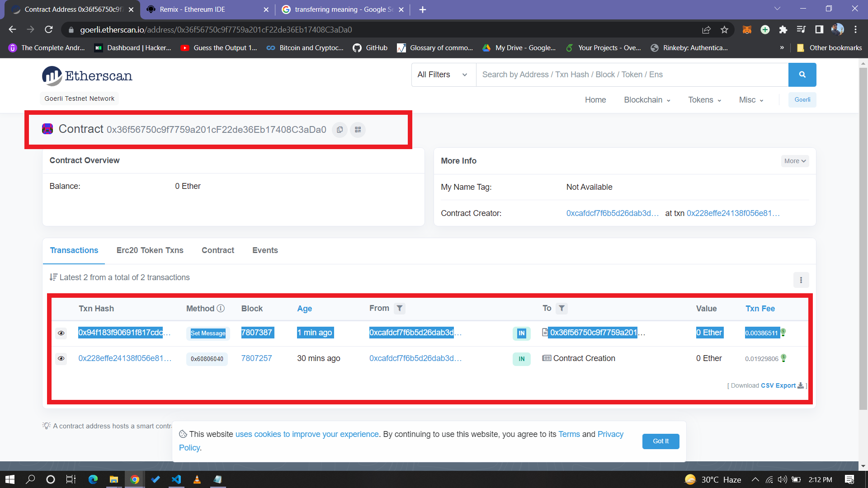
Task: Switch to the Contract tab
Action: [217, 250]
